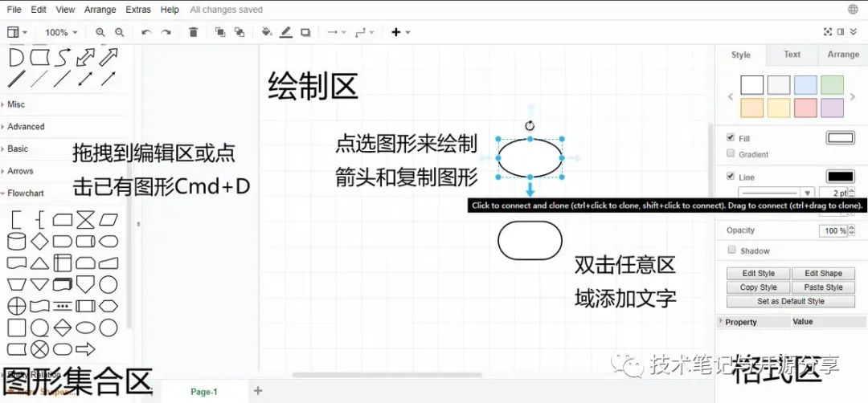This screenshot has height=403, width=868.
Task: Select the curly brace annotation shape
Action: tap(39, 220)
